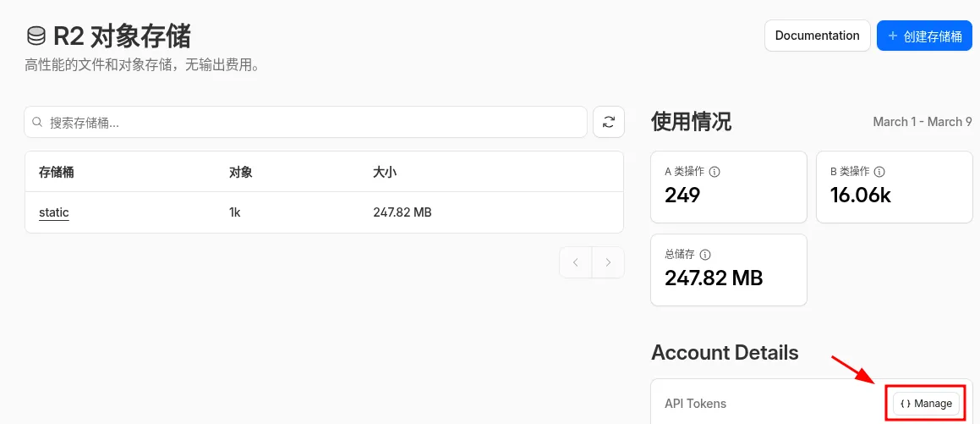Click the 大小 column header

point(385,172)
